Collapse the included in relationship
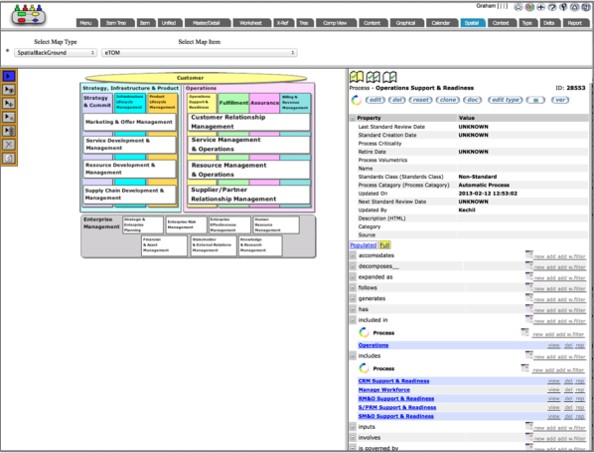594x453 pixels. (x=353, y=320)
